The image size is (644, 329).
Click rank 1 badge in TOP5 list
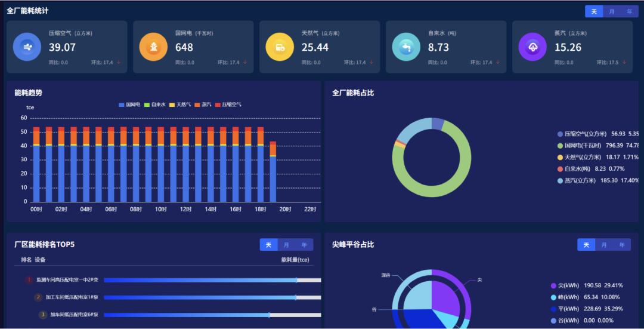(x=29, y=279)
